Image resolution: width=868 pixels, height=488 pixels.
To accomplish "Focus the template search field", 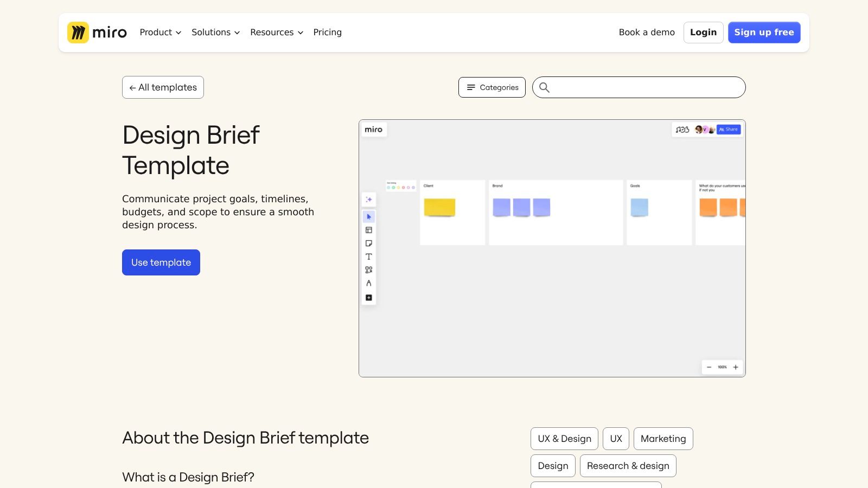I will coord(639,87).
